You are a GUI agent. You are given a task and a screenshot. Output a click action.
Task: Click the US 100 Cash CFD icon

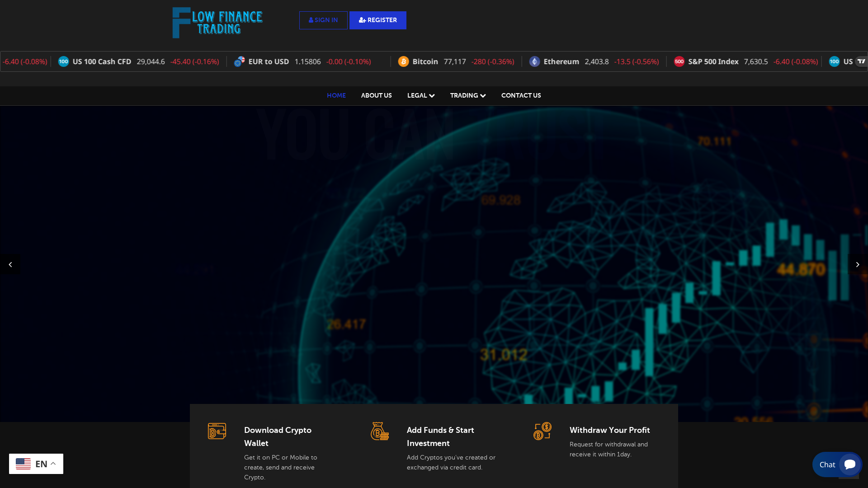click(x=63, y=61)
